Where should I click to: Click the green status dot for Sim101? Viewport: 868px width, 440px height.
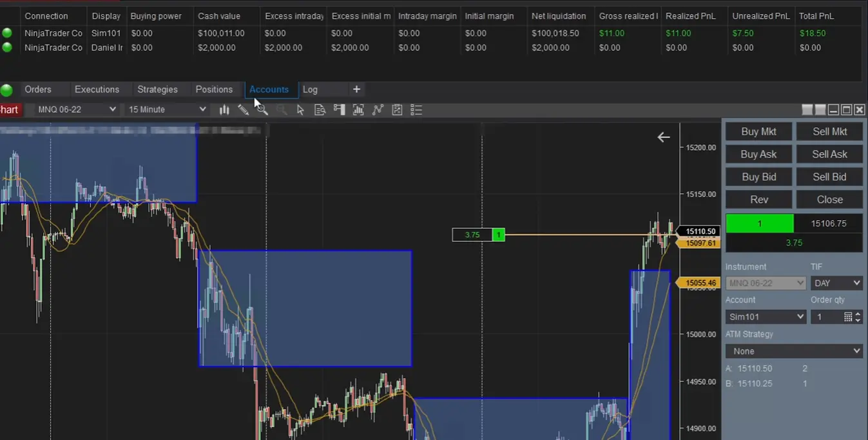7,33
